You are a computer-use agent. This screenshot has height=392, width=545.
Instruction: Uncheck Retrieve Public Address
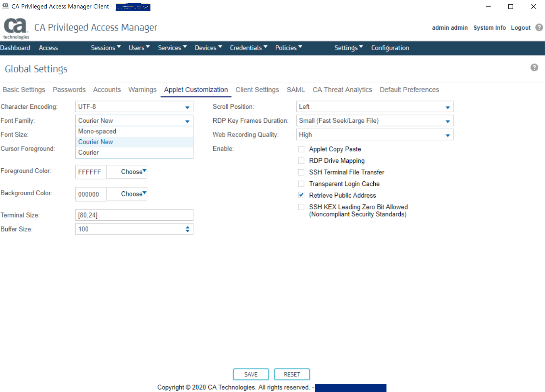[x=301, y=195]
